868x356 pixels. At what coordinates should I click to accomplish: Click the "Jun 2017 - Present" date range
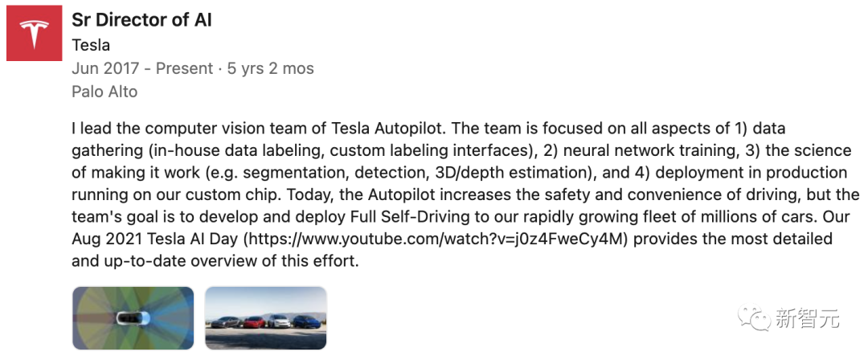(142, 68)
